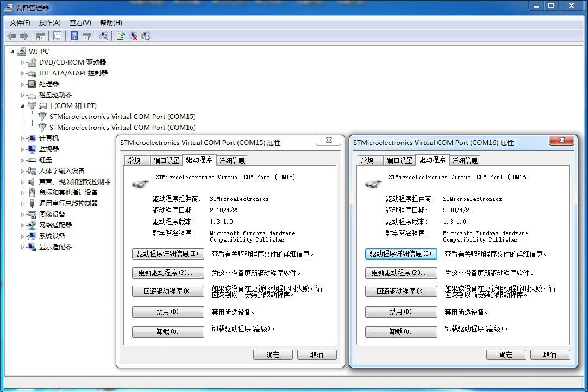
Task: Click the COM15 device icon in tree
Action: [x=42, y=117]
